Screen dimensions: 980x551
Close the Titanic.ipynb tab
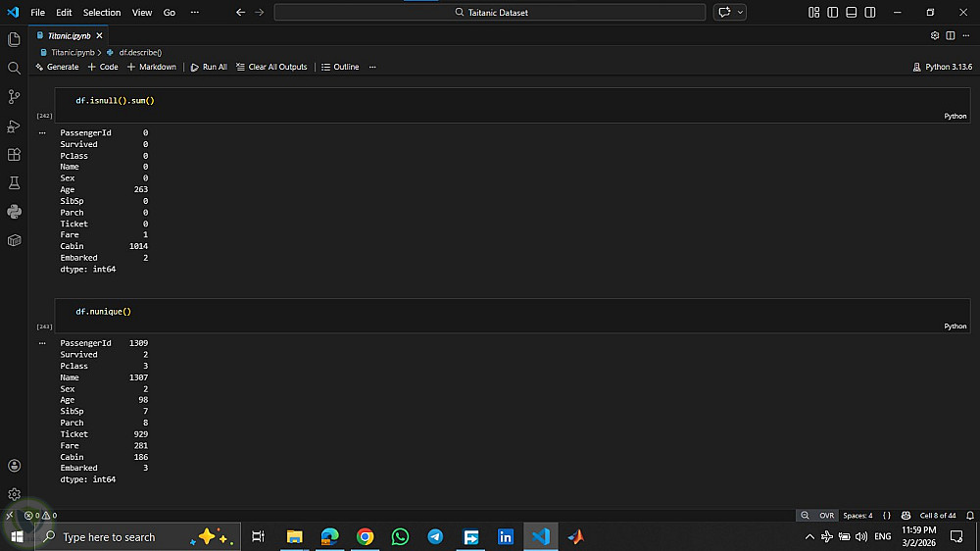tap(99, 35)
